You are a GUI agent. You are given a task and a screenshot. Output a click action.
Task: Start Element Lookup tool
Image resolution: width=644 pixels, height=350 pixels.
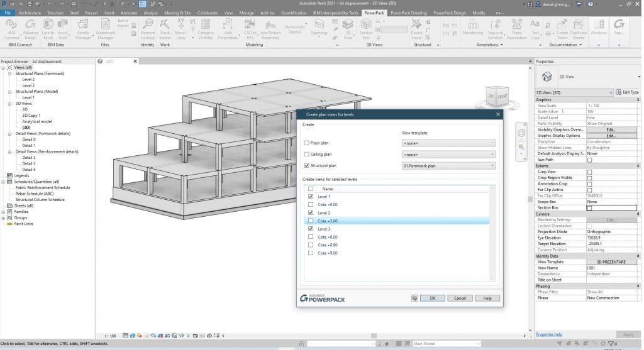147,29
